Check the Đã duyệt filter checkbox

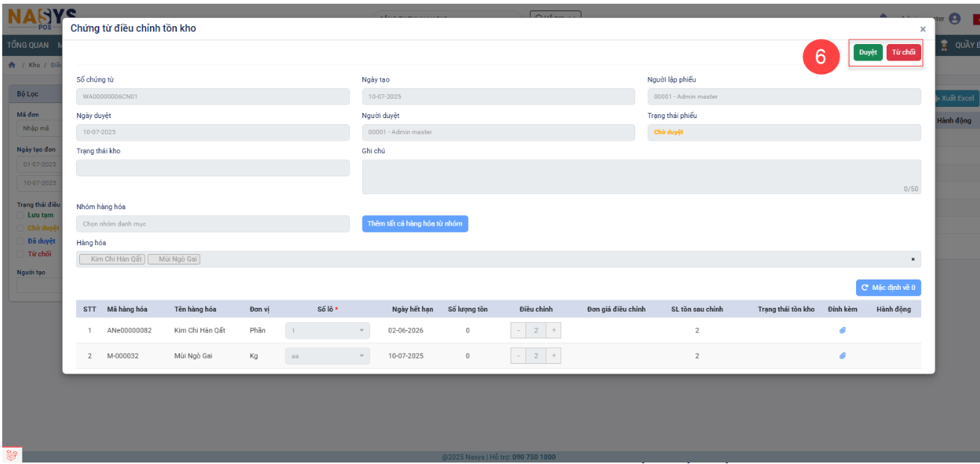click(21, 241)
